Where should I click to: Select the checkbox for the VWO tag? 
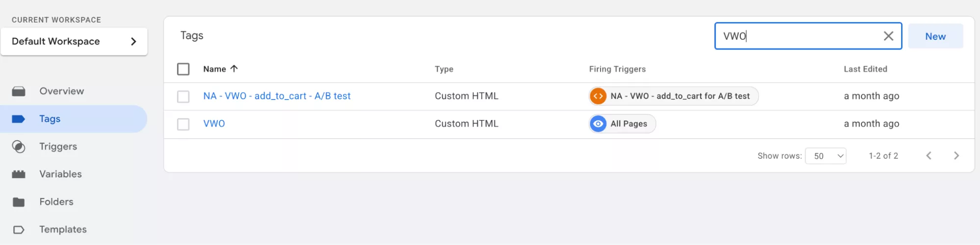click(183, 124)
